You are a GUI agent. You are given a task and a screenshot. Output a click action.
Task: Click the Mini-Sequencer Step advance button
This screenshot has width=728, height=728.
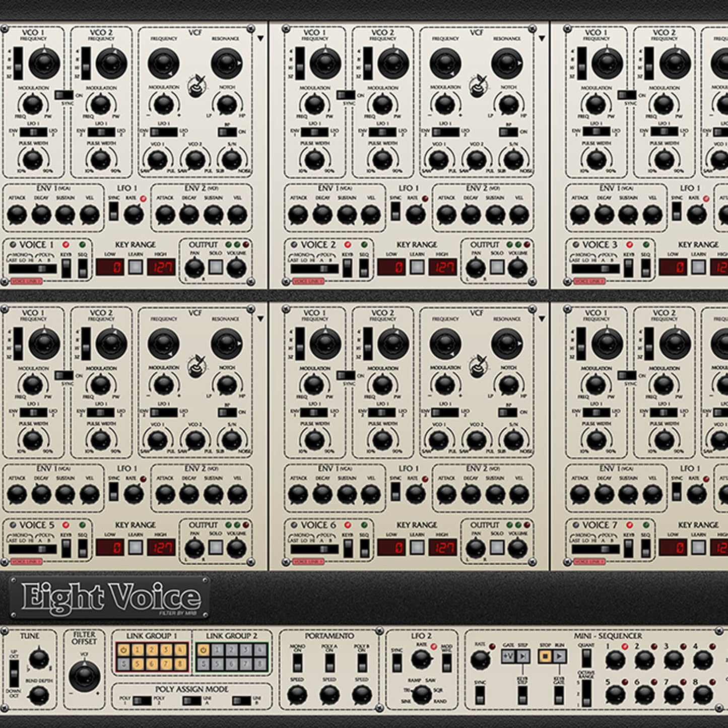point(523,656)
